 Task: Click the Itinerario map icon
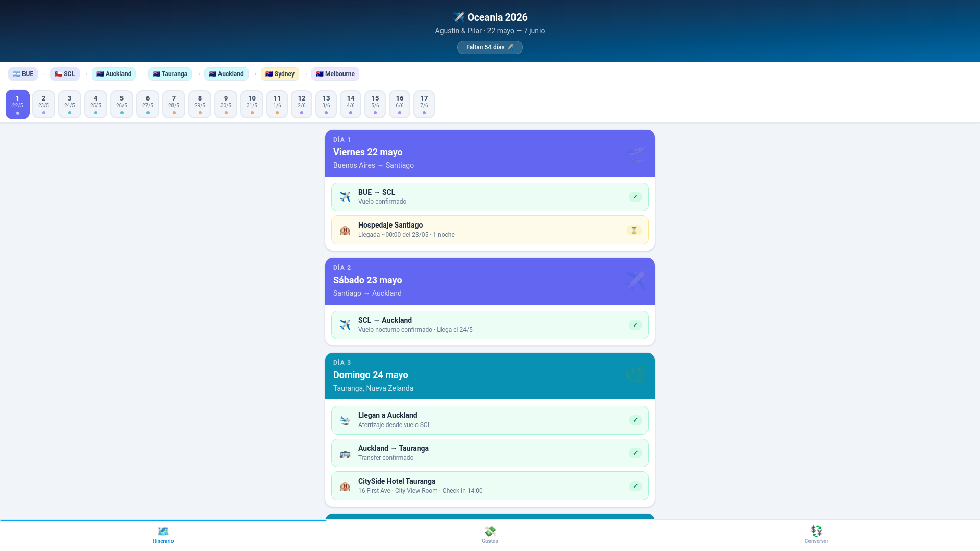[163, 531]
